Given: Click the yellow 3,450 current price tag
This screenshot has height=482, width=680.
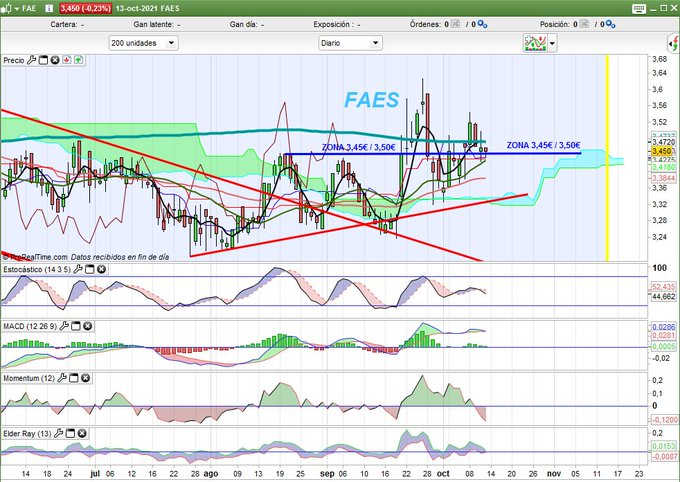Looking at the screenshot, I should pos(662,151).
